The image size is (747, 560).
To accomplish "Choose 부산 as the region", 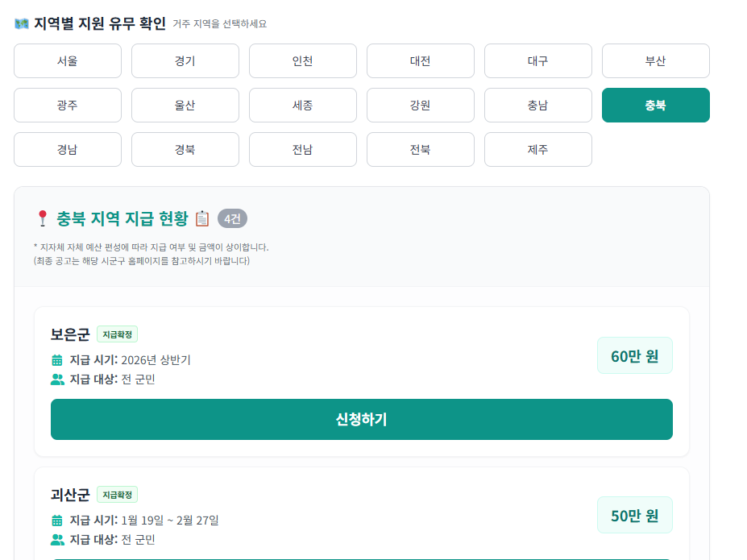I will 656,61.
